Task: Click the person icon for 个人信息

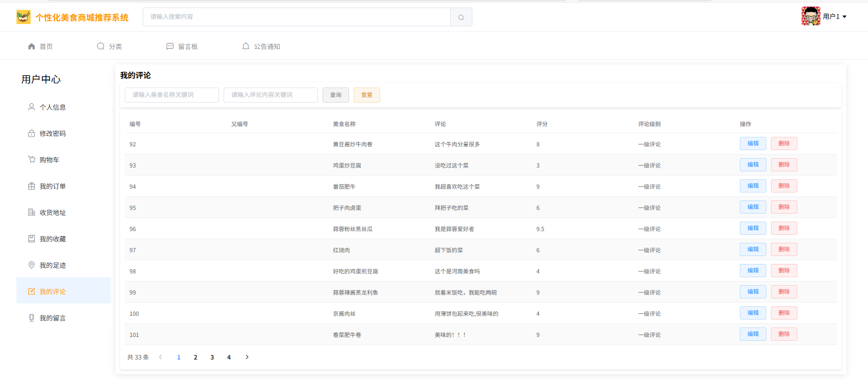Action: (32, 107)
